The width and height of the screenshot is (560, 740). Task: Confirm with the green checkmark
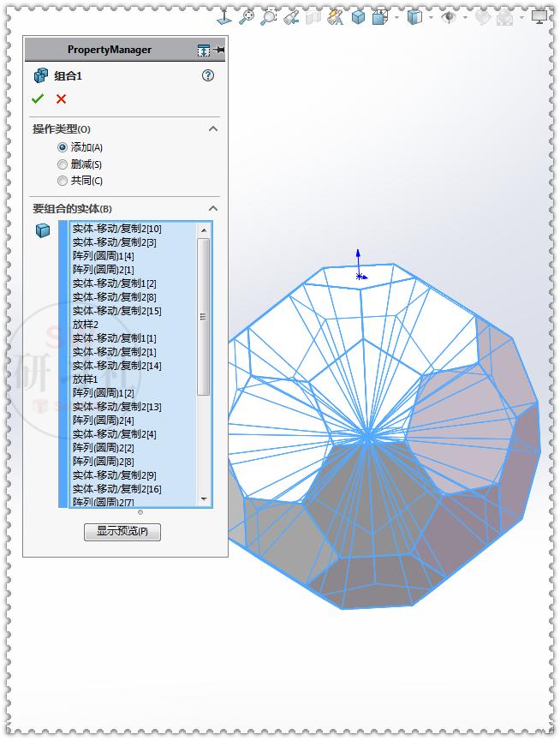point(38,98)
